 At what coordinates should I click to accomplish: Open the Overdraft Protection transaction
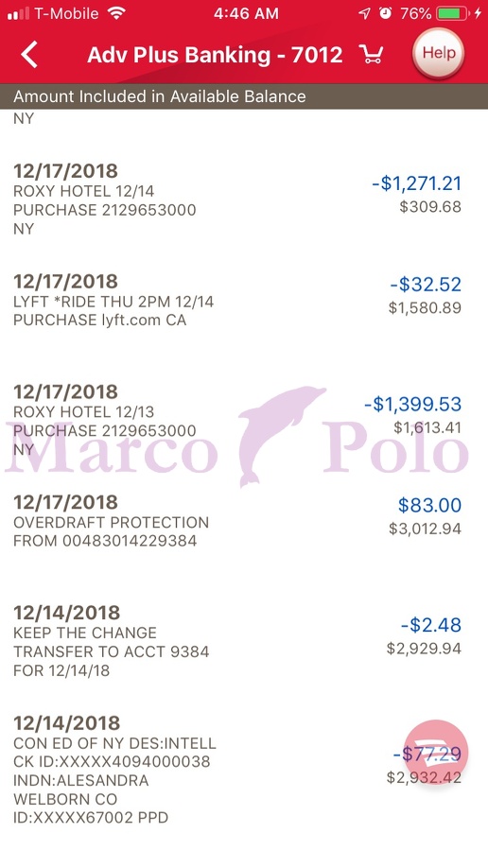(244, 522)
